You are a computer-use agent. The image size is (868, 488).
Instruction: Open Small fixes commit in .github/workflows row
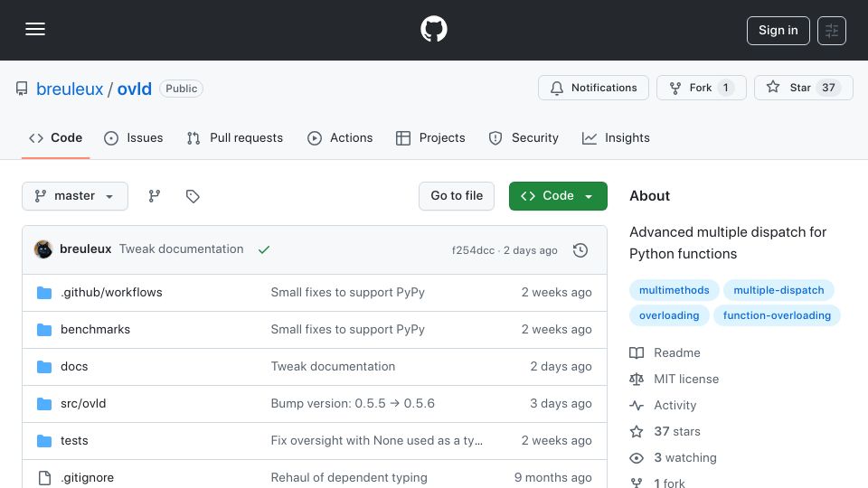[x=347, y=292]
